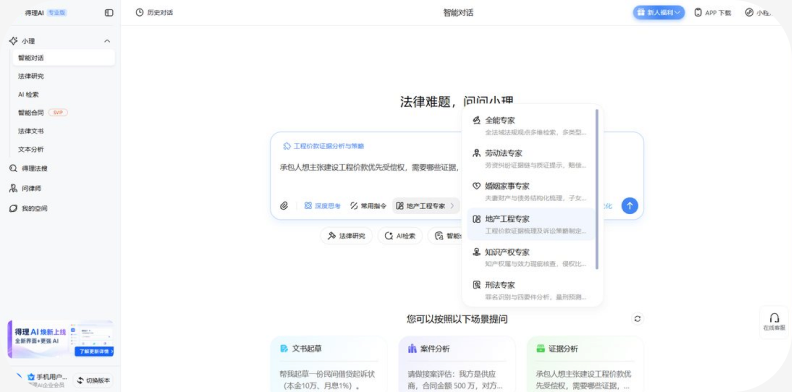The height and width of the screenshot is (392, 792).
Task: Collapse the 小理 section chevron
Action: point(107,41)
